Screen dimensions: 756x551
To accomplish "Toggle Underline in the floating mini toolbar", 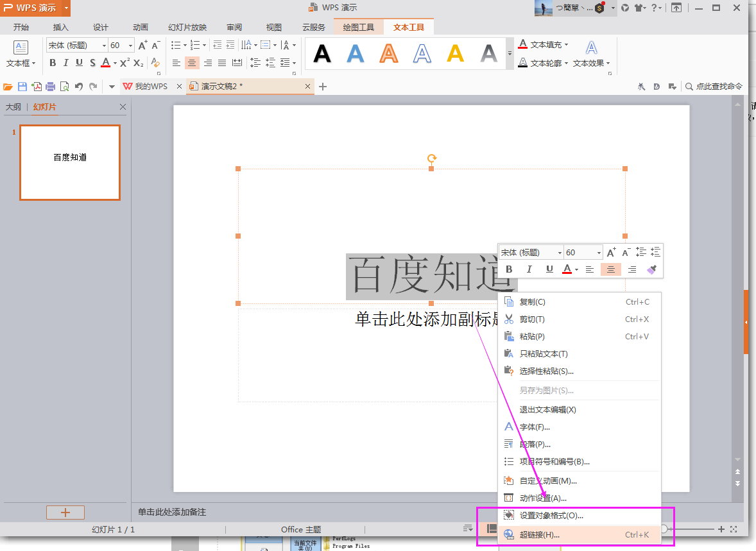I will tap(549, 269).
